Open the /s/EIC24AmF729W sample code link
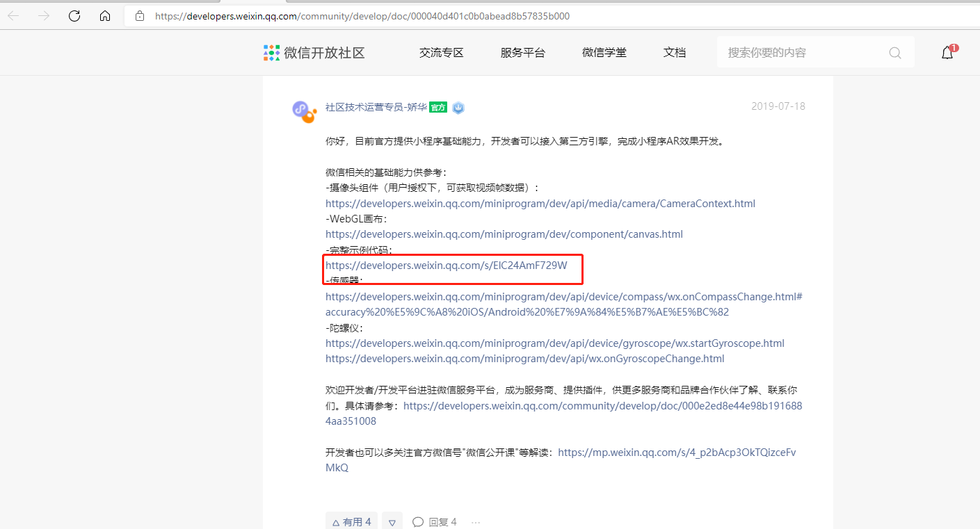This screenshot has width=980, height=529. (447, 266)
